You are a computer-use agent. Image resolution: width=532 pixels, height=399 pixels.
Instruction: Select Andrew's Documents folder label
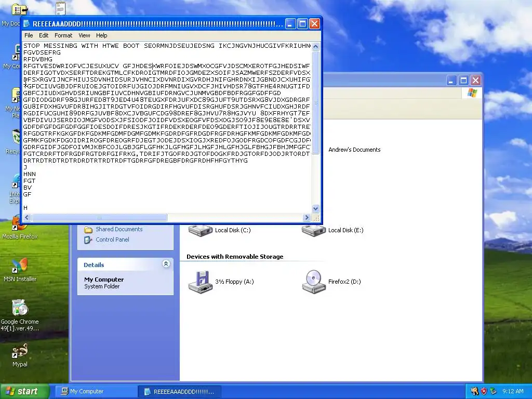pos(354,150)
